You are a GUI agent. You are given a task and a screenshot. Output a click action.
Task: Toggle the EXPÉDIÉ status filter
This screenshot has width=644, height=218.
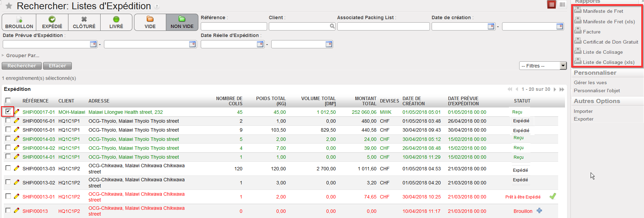(52, 22)
